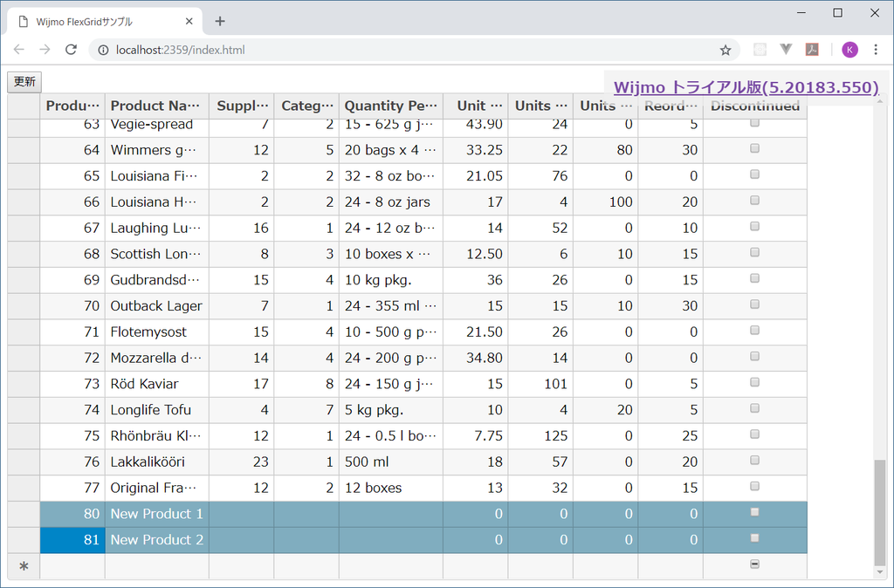Select the '24 - 8 oz jars' cell

[x=391, y=202]
